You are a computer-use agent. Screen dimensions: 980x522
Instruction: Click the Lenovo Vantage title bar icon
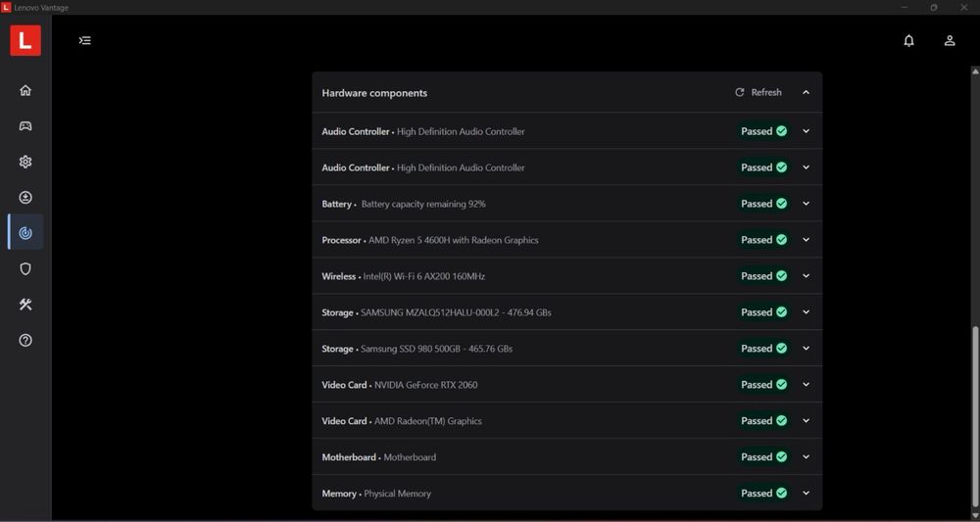(x=6, y=8)
